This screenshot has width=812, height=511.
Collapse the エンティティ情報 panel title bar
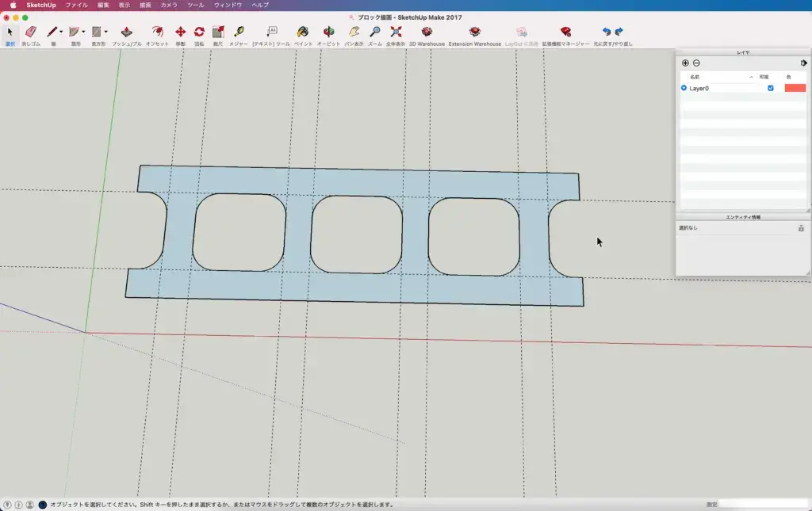click(743, 217)
